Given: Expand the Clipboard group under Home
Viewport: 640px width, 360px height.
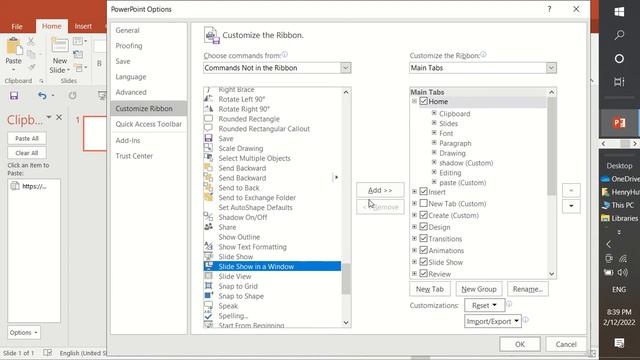Looking at the screenshot, I should (x=434, y=113).
